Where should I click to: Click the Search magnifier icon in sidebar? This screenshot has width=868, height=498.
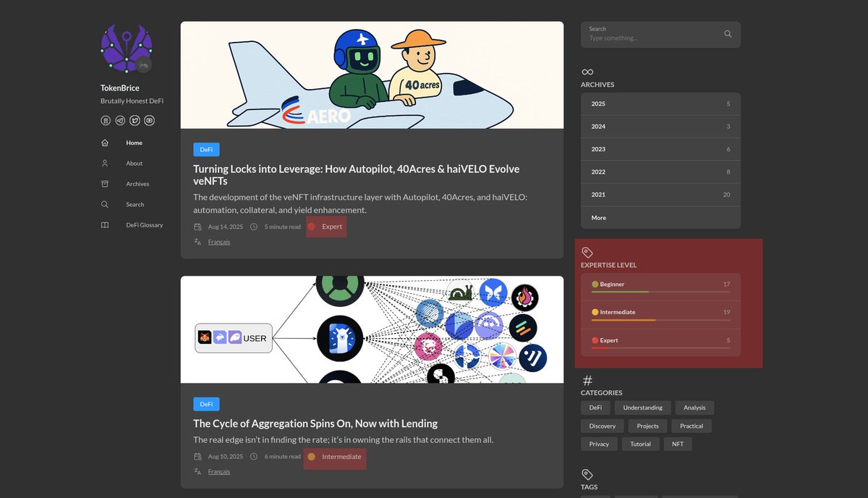pyautogui.click(x=105, y=205)
